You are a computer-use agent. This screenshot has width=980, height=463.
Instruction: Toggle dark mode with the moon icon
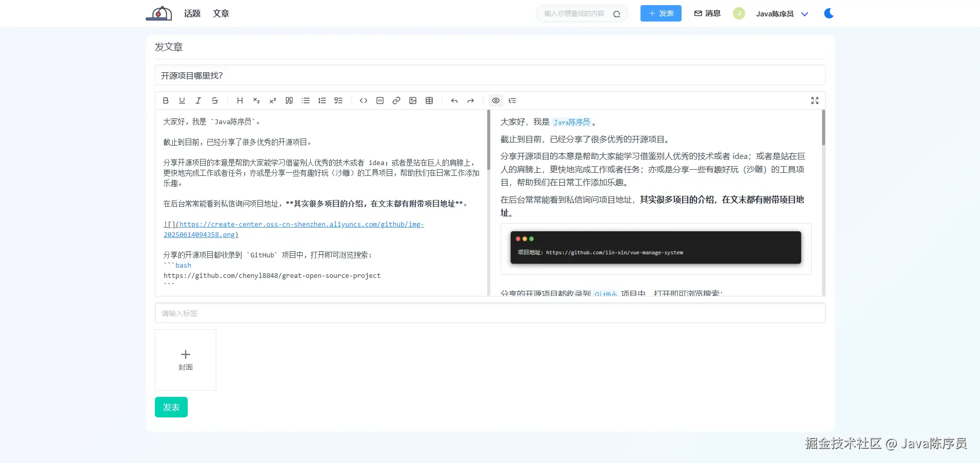point(829,13)
